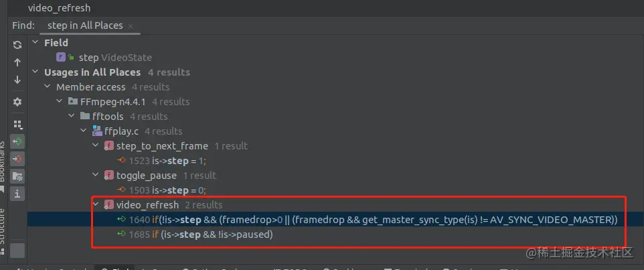Collapse the step_to_next_frame node
This screenshot has height=270, width=644.
[96, 145]
